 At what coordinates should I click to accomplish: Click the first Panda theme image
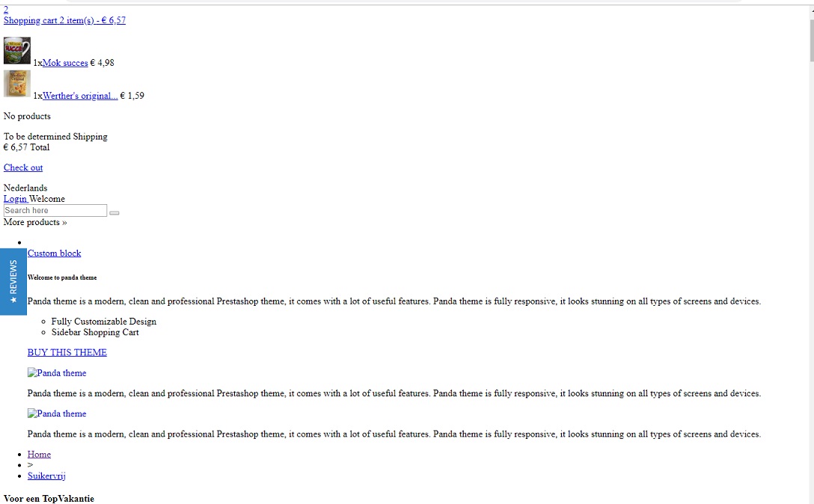(57, 372)
